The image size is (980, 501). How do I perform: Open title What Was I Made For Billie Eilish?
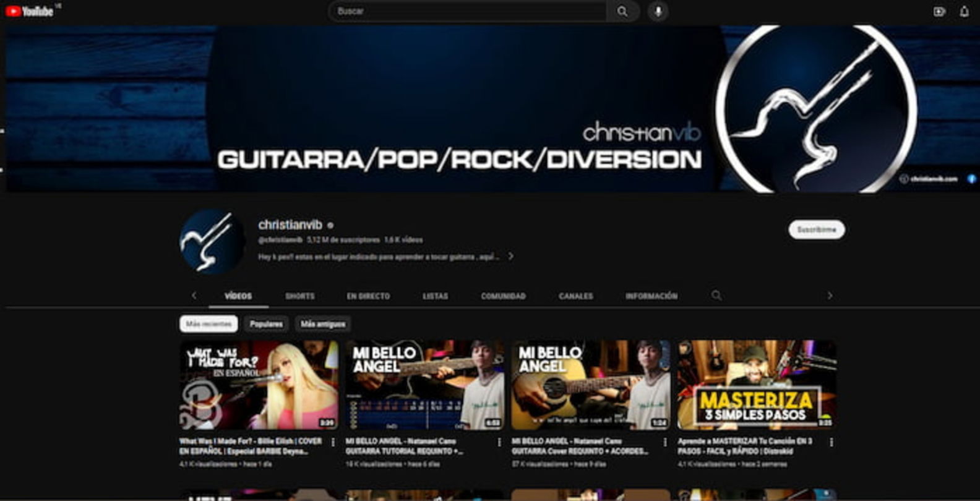click(251, 446)
